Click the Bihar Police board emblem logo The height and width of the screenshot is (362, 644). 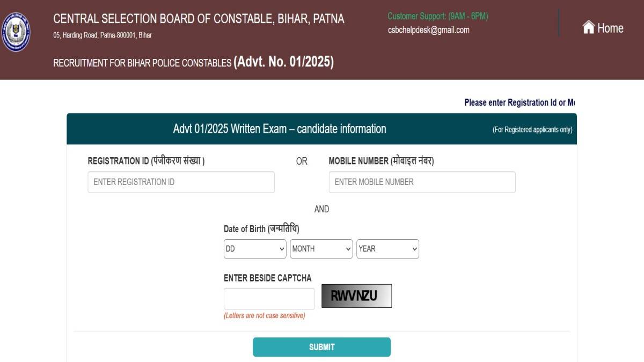pyautogui.click(x=16, y=32)
